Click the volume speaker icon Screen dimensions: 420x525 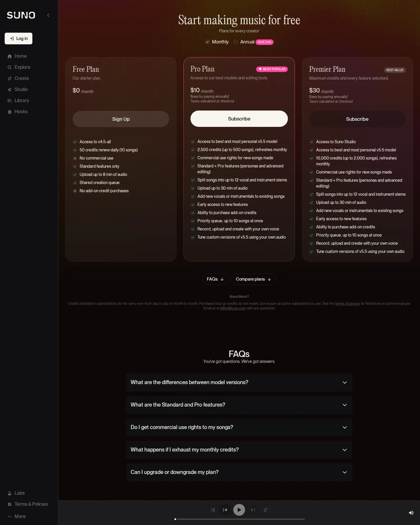pos(411,513)
